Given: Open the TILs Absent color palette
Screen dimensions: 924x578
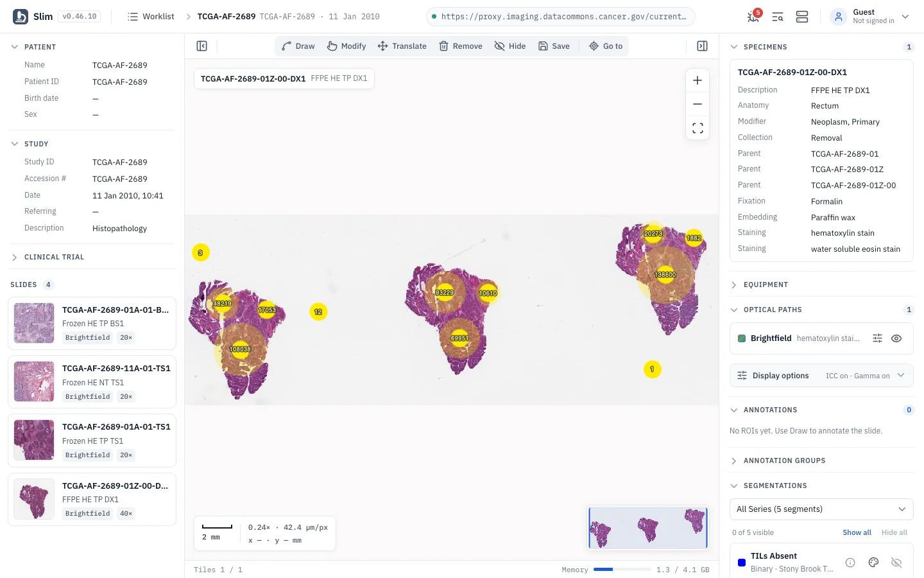Looking at the screenshot, I should 873,563.
